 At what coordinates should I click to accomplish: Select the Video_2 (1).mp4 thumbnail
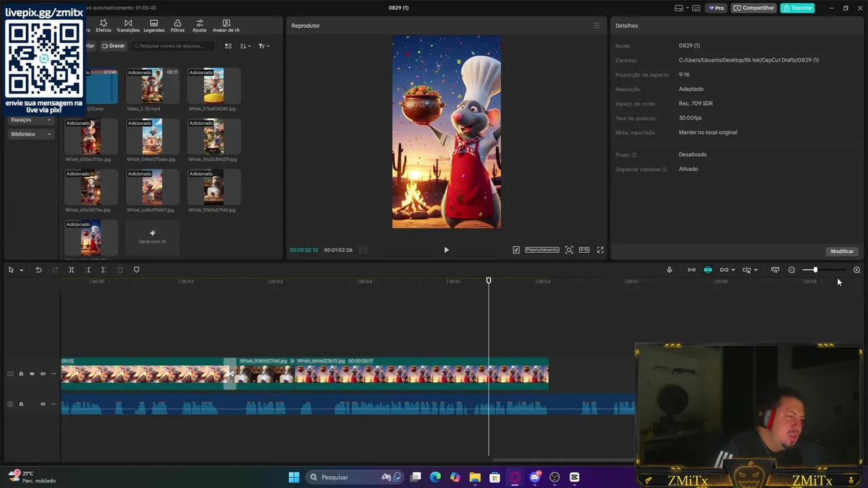pyautogui.click(x=153, y=85)
